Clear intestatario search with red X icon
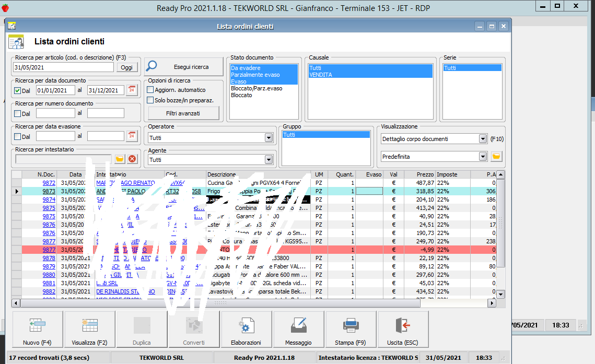This screenshot has width=595, height=364. tap(132, 159)
